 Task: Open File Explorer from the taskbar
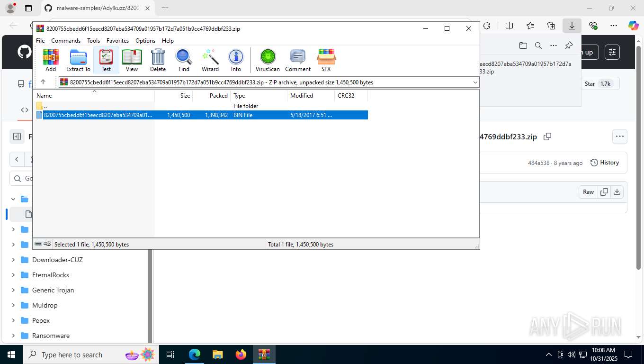point(217,355)
